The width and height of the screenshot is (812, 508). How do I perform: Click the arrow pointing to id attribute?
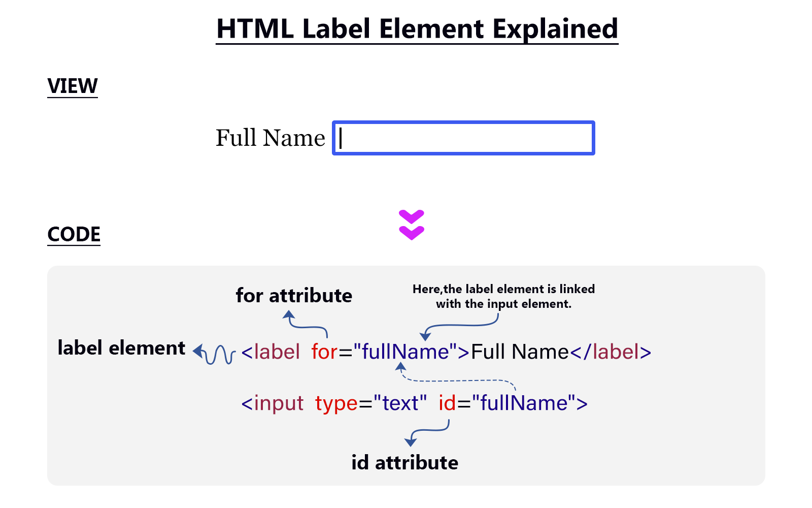point(427,433)
